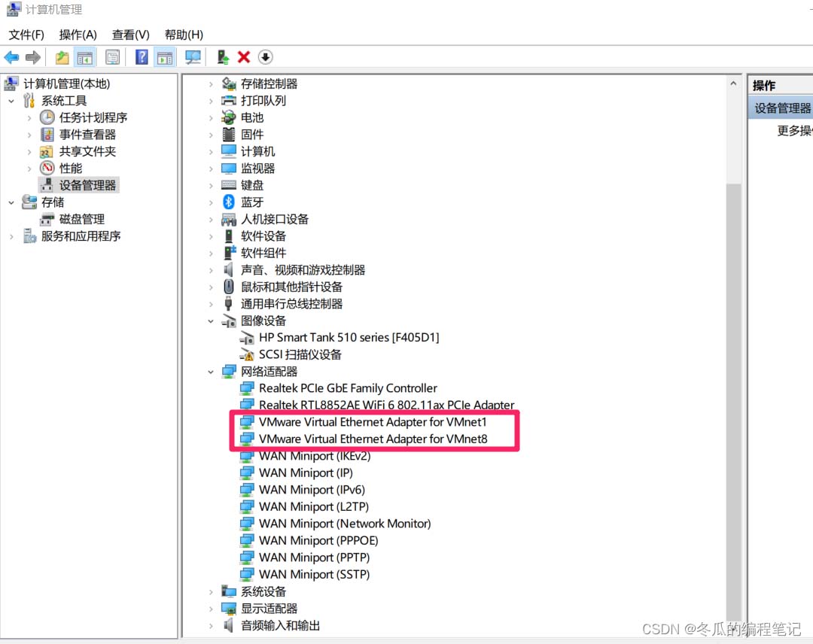Click the Back arrow toolbar icon
The image size is (813, 644).
point(11,57)
